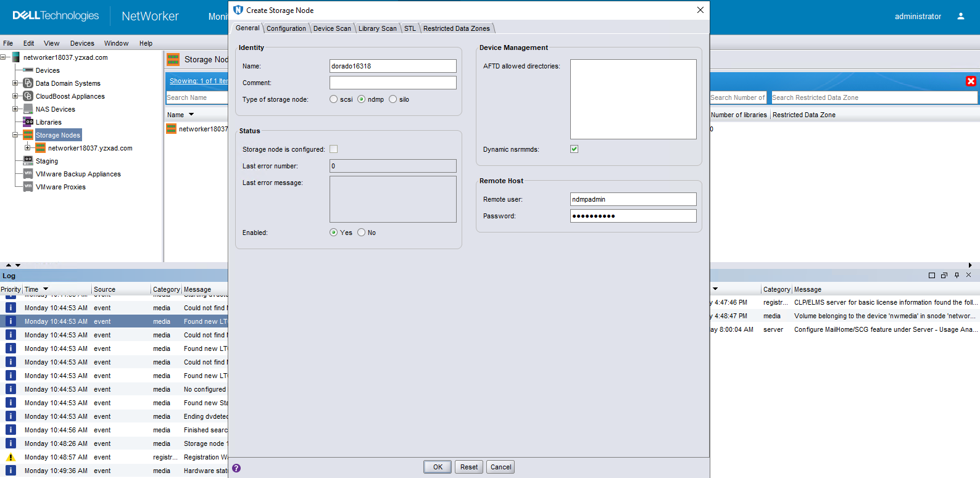Click the VMware Proxies icon

point(28,187)
